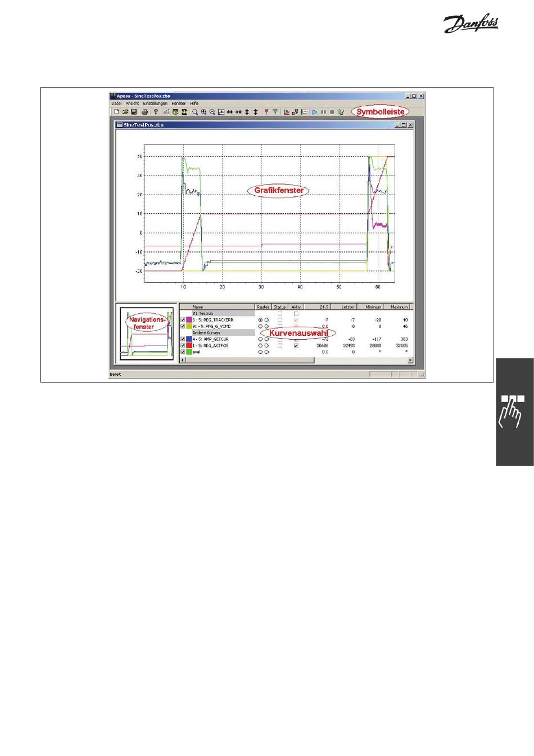The width and height of the screenshot is (534, 756).
Task: Click the last toolbar icon after stop
Action: coord(341,112)
